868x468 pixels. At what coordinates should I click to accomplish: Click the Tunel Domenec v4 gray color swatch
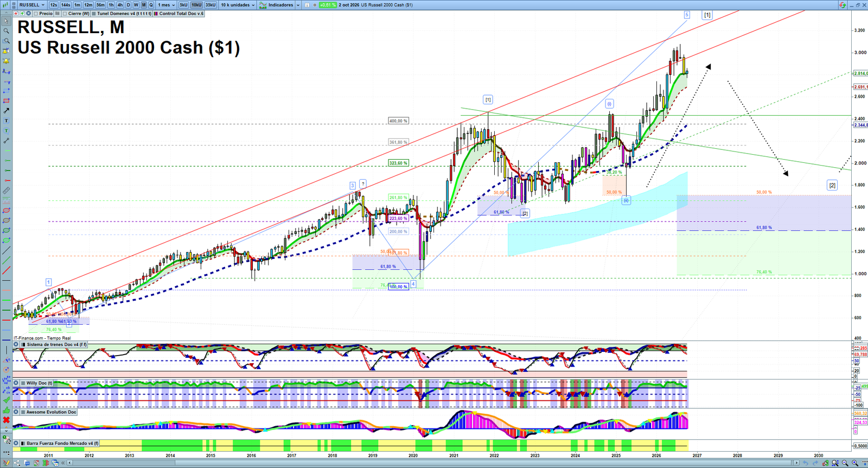[x=94, y=14]
